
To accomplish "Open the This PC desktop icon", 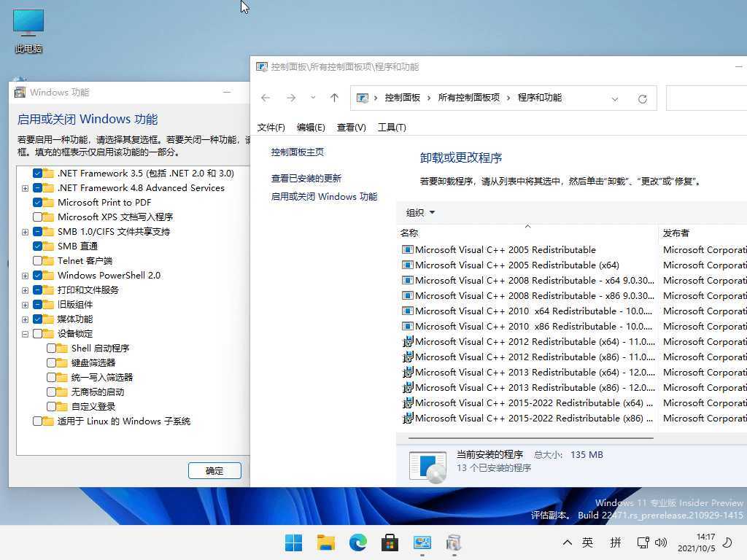I will [28, 31].
